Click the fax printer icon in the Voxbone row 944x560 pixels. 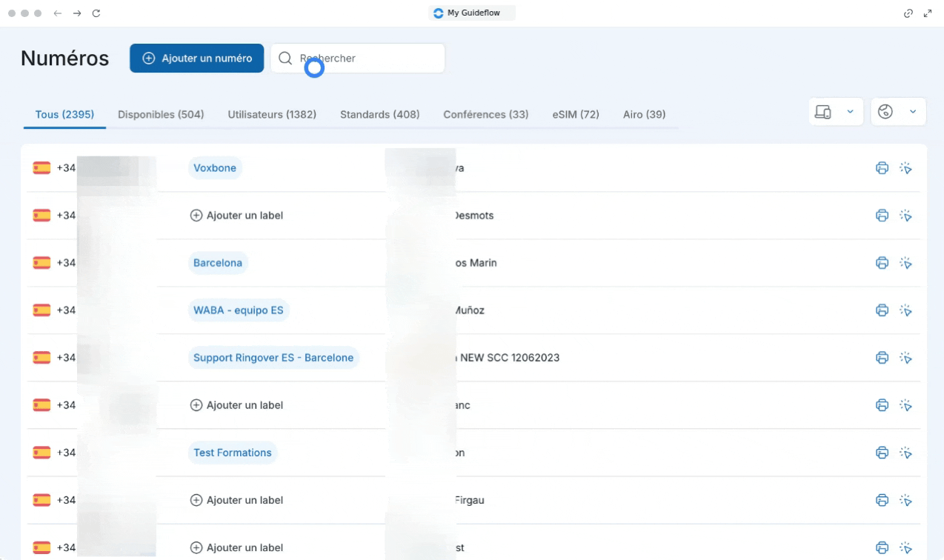[x=882, y=168]
